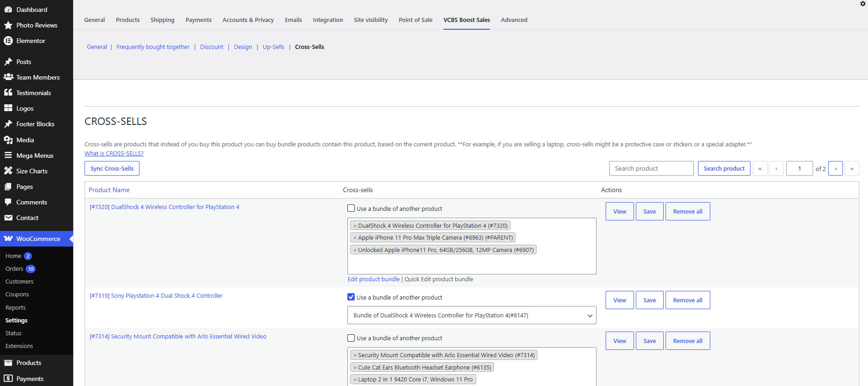The image size is (868, 386).
Task: Click the Payments dollar icon in sidebar
Action: coord(8,379)
